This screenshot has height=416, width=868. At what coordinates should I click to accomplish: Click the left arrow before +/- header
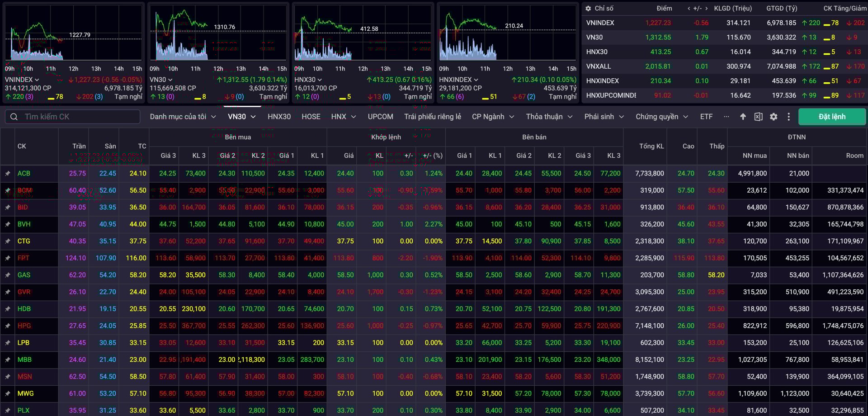pos(689,9)
